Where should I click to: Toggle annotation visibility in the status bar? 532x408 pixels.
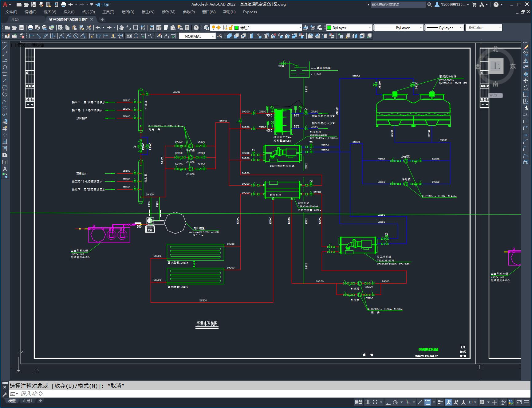(x=449, y=402)
